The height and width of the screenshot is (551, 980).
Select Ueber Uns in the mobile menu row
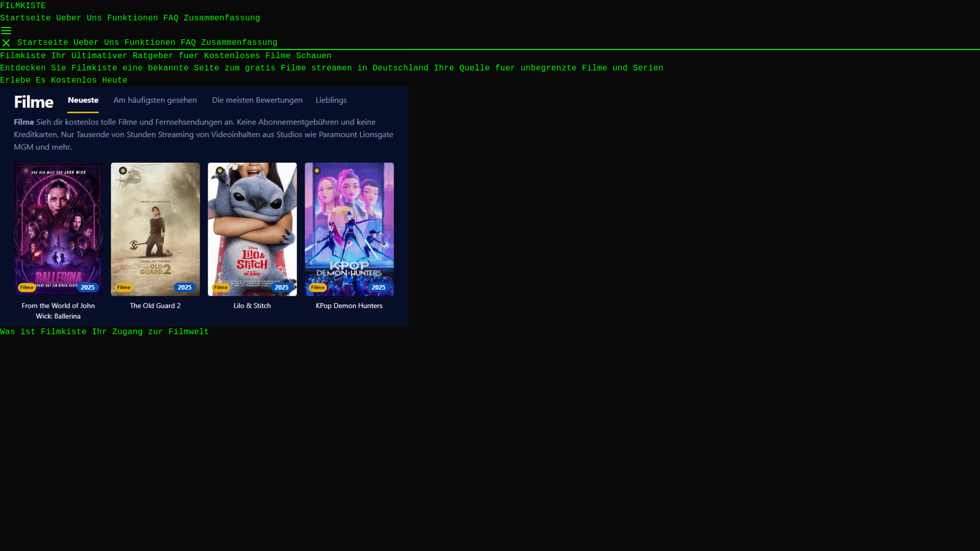pyautogui.click(x=96, y=43)
